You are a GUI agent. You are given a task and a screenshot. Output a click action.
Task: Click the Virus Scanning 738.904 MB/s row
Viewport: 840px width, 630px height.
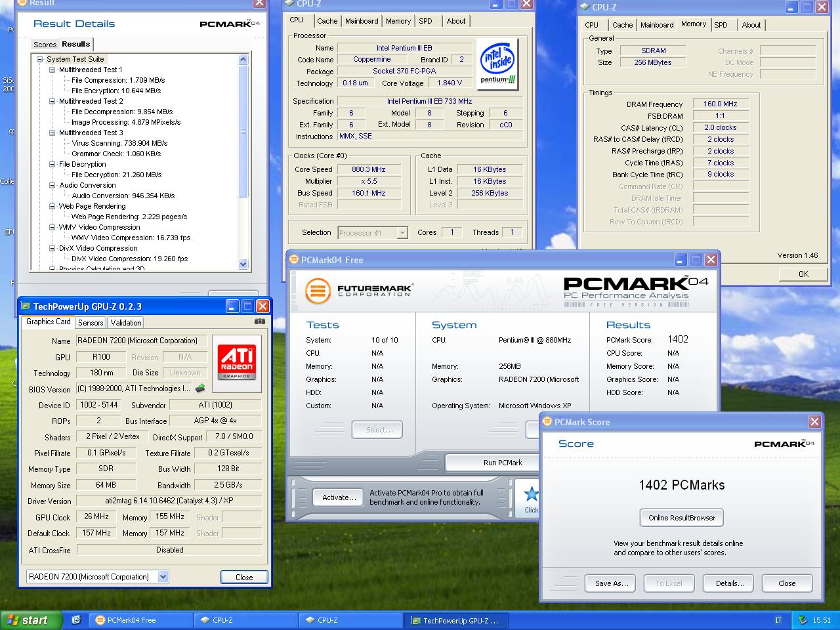tap(119, 143)
